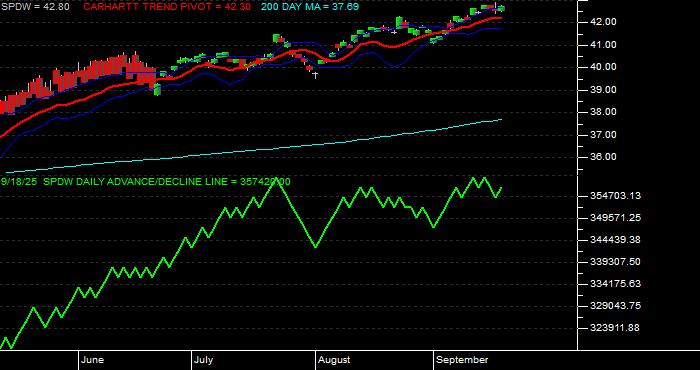The height and width of the screenshot is (370, 700).
Task: Click the 349571.25 axis value
Action: pyautogui.click(x=617, y=218)
